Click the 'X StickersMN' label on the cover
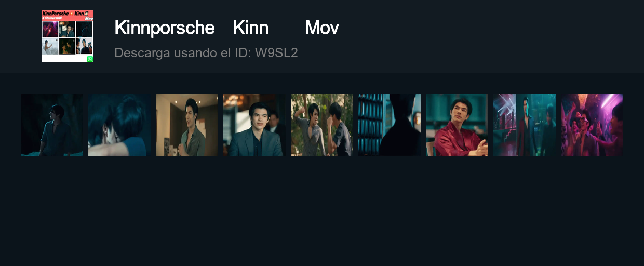 tap(52, 18)
